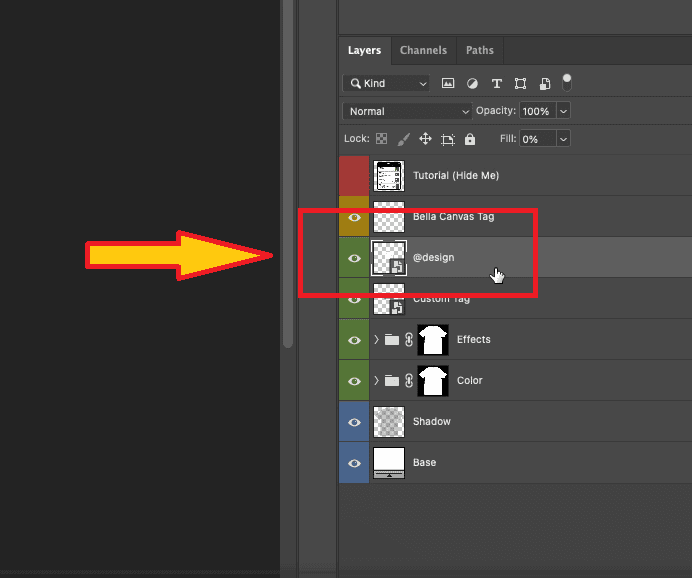This screenshot has height=579, width=692.
Task: Filter for shape layers icon
Action: click(520, 84)
